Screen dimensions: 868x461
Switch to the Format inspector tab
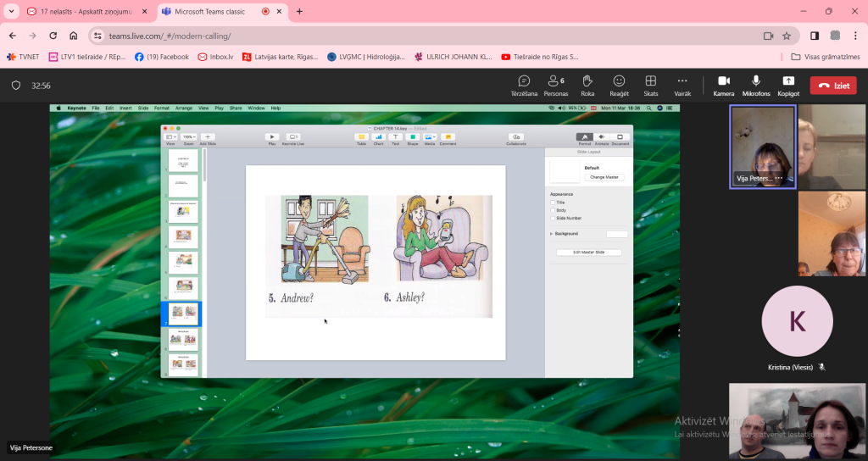coord(585,137)
